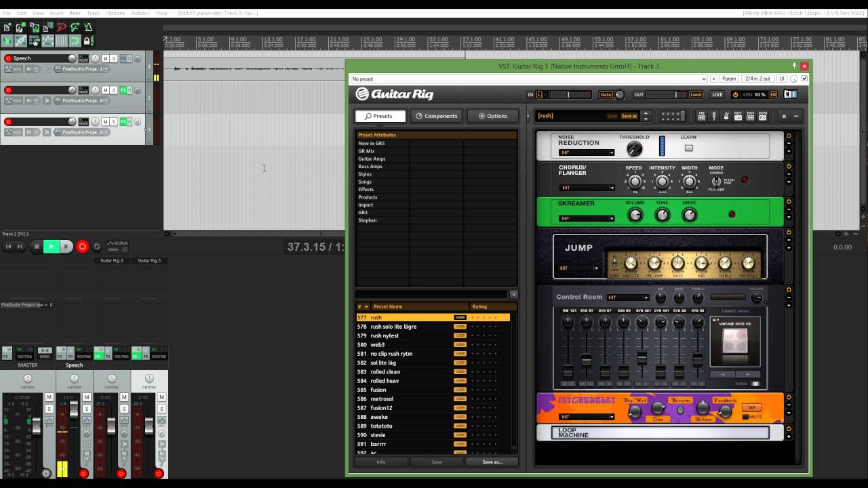Click the Master volume fader in mixer
The width and height of the screenshot is (868, 488).
click(x=37, y=426)
